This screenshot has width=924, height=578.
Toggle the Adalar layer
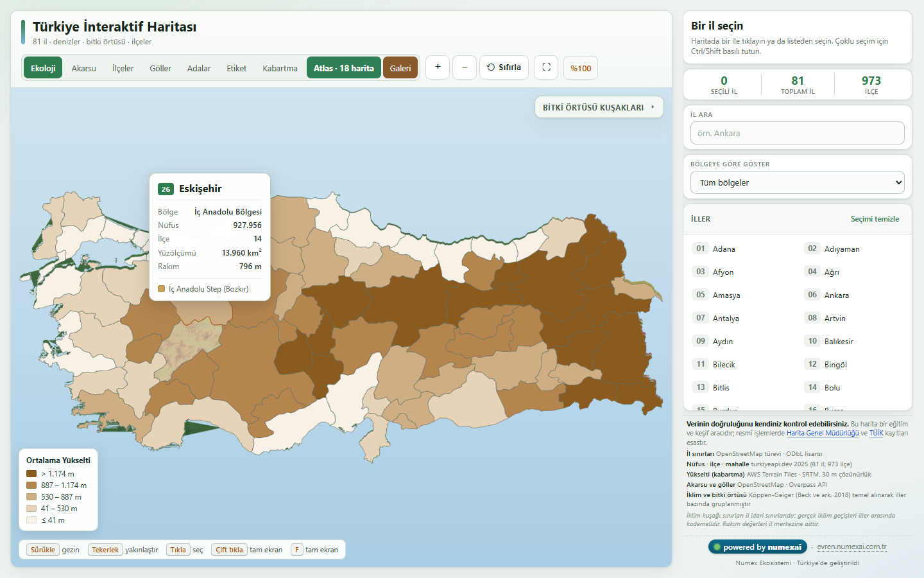tap(199, 68)
